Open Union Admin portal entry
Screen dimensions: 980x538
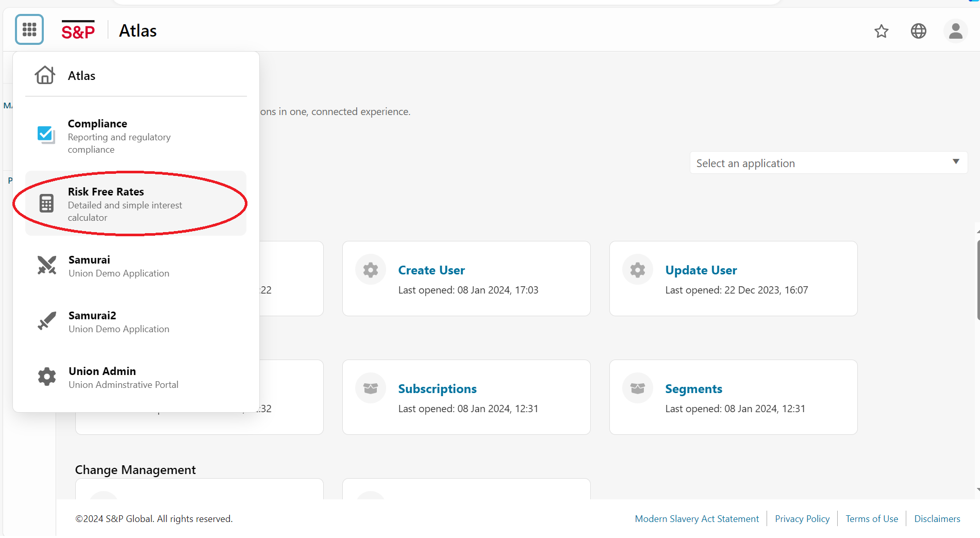[136, 378]
